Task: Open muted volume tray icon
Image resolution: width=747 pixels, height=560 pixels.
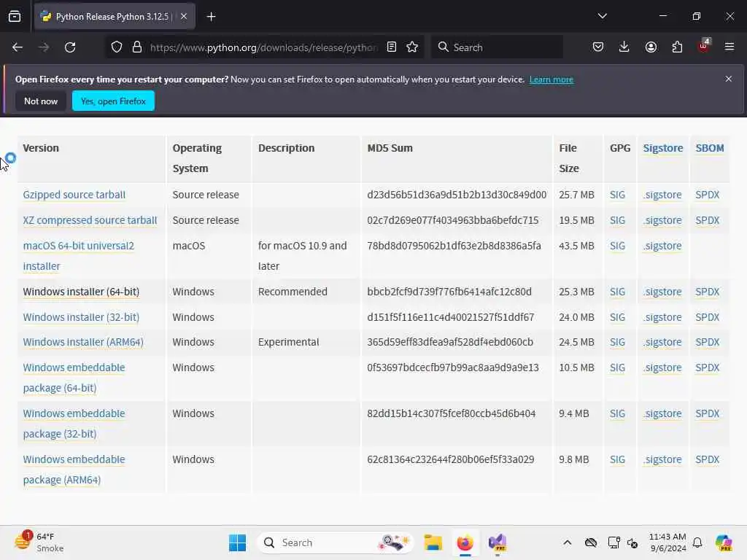Action: pos(632,542)
